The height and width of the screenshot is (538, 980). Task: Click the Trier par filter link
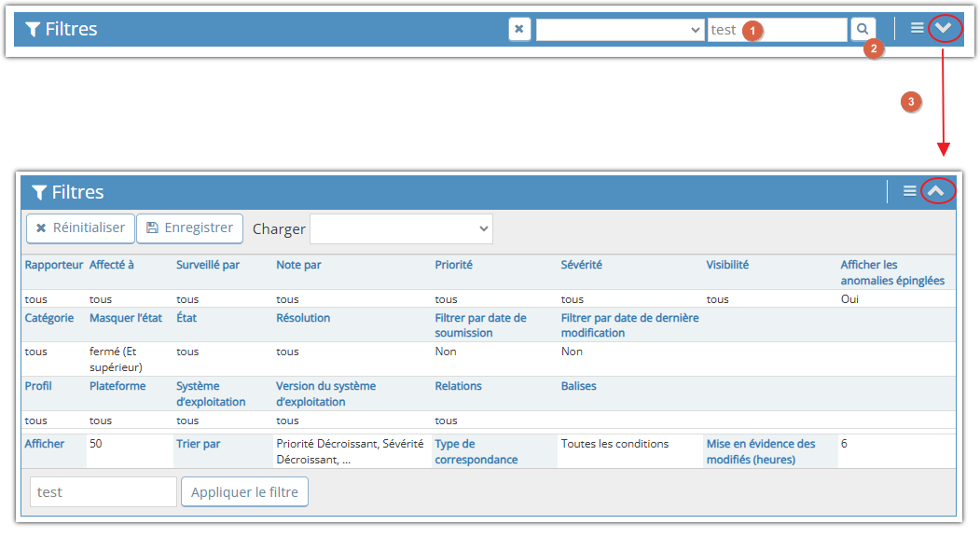pos(198,444)
